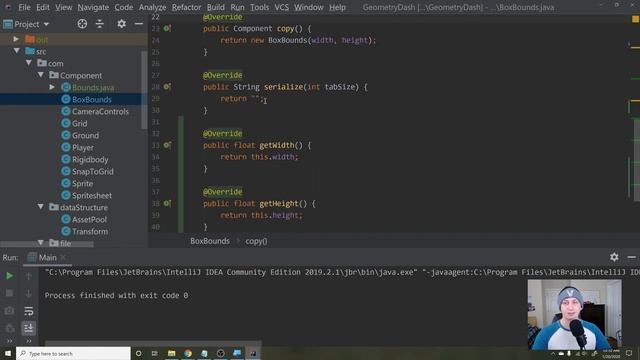Click the up the stack trace arrow
The width and height of the screenshot is (640, 360).
[x=29, y=276]
